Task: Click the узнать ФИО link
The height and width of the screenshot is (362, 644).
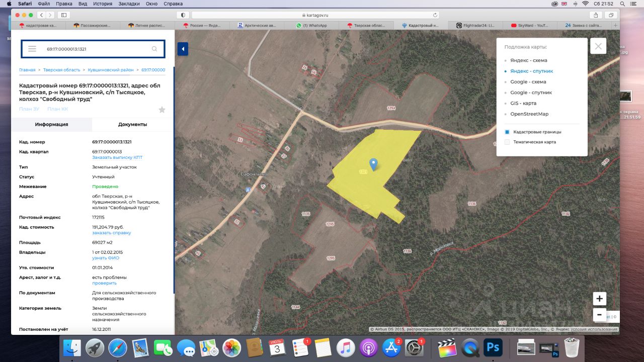Action: point(106,258)
